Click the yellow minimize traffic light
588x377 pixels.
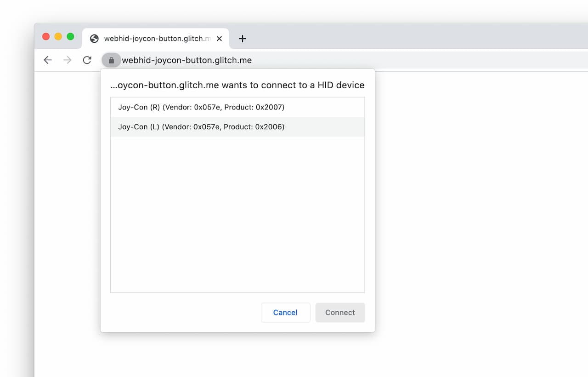58,36
